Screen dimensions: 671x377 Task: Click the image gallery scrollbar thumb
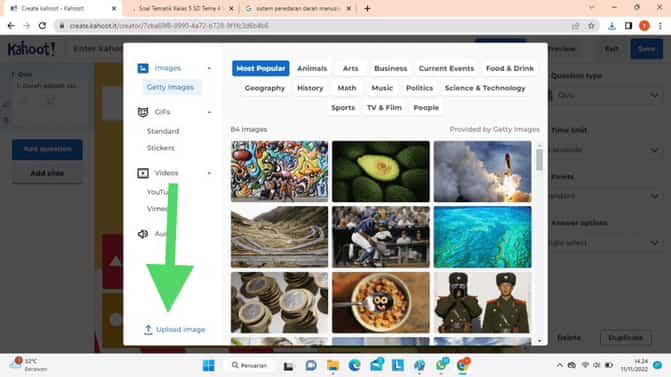tap(539, 160)
